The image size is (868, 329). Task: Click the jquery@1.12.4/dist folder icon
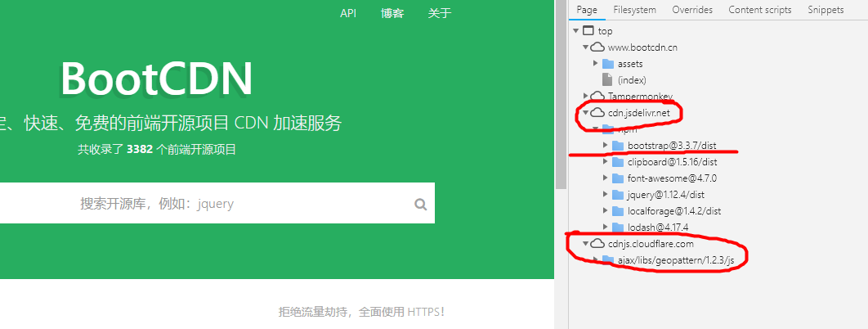618,195
